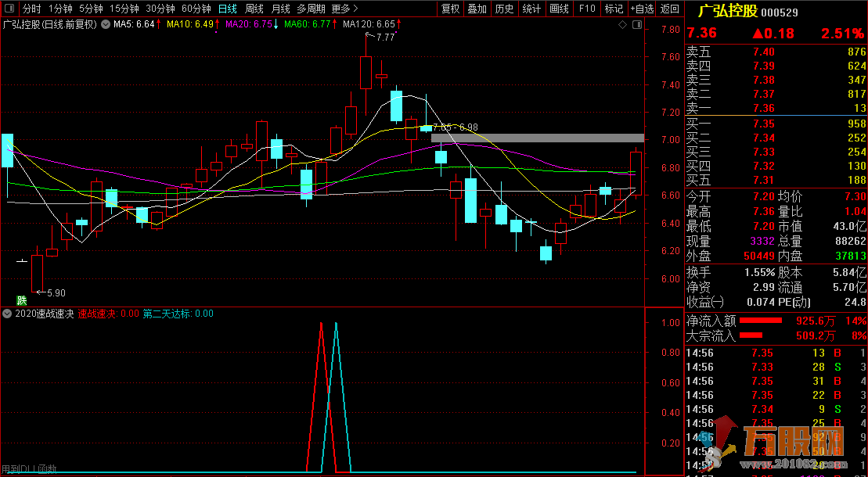Select the 15分钟 period
Viewport: 868px width, 477px height.
point(124,9)
